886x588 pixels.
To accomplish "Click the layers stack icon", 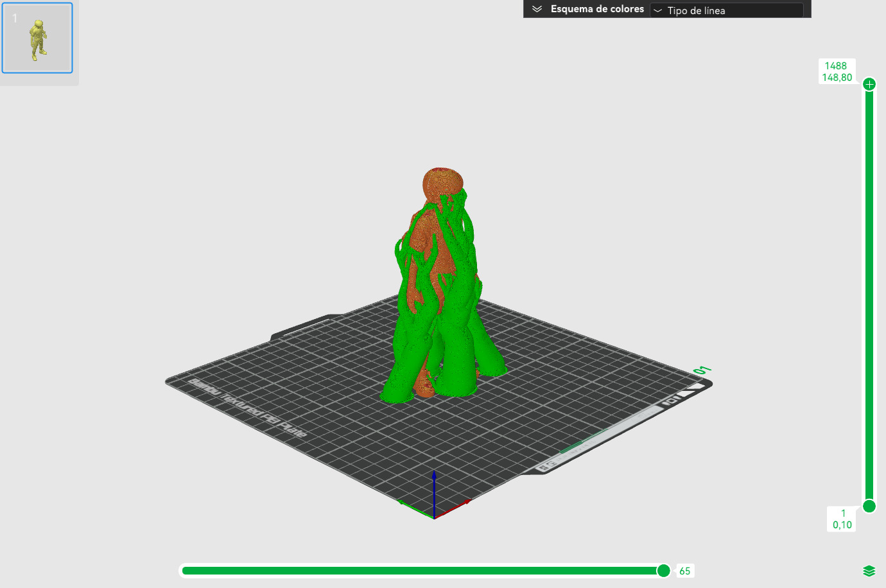I will click(869, 571).
